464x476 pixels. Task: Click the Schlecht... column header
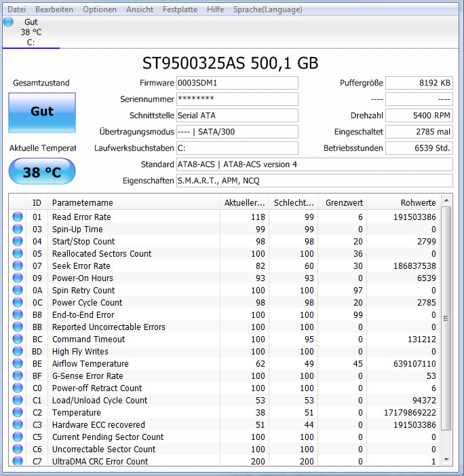pos(294,202)
